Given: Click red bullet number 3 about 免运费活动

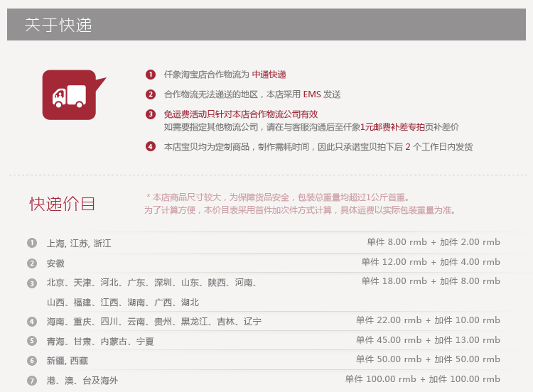Looking at the screenshot, I should tap(150, 114).
